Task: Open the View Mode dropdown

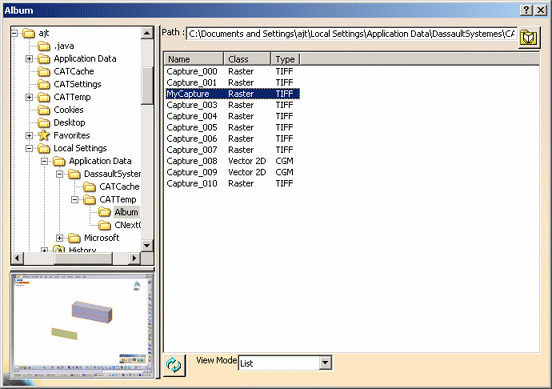Action: [325, 363]
